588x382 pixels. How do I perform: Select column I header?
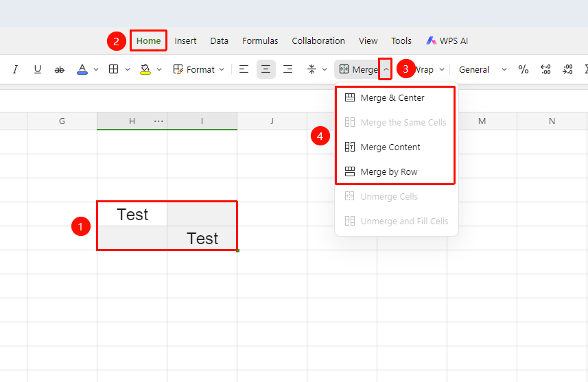202,121
